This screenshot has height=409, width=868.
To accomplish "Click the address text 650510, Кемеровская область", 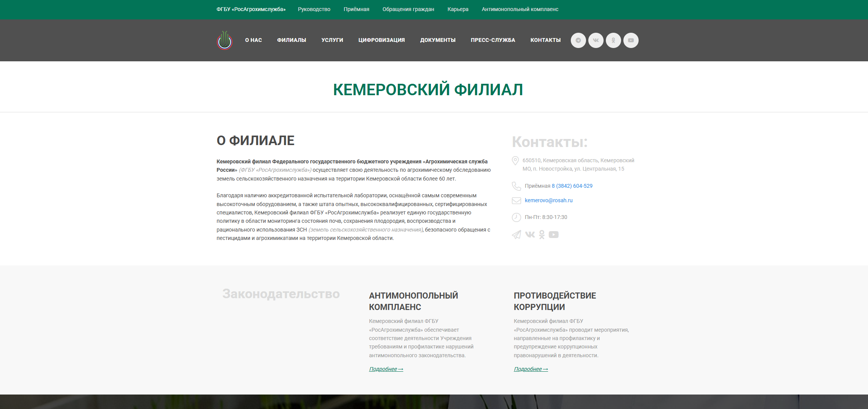I will click(x=578, y=165).
